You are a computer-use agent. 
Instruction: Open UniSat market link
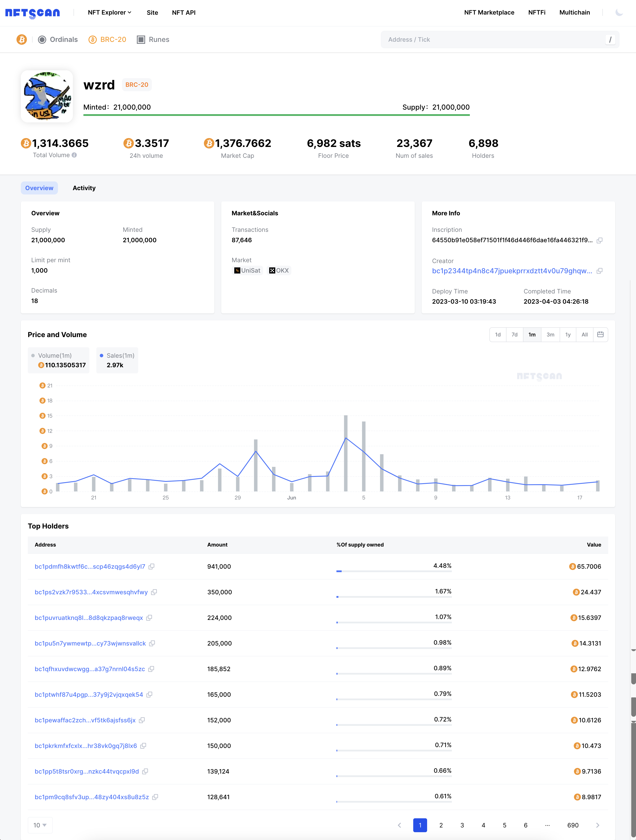pos(248,270)
